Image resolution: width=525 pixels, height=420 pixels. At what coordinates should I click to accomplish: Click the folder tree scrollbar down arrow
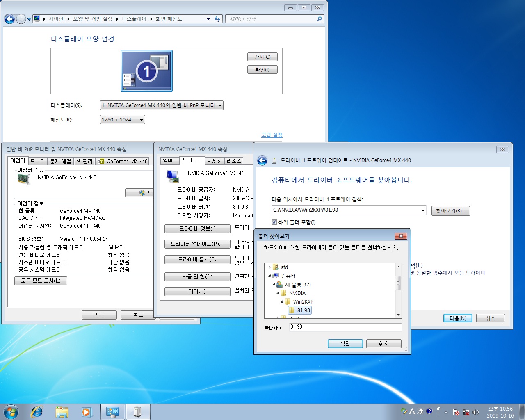click(x=398, y=315)
